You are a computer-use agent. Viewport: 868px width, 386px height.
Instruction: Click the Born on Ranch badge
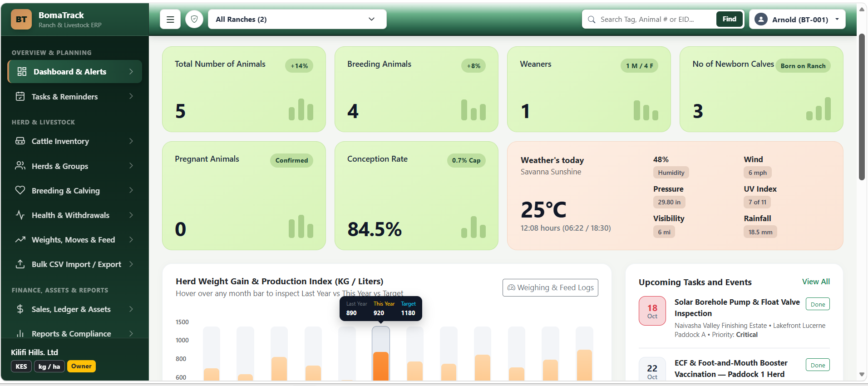tap(803, 66)
